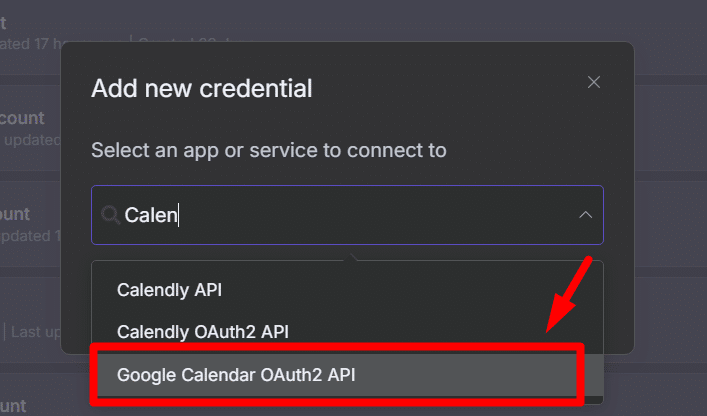Click the dimmed "updated" text behind dialog
The width and height of the screenshot is (707, 416).
click(32, 140)
